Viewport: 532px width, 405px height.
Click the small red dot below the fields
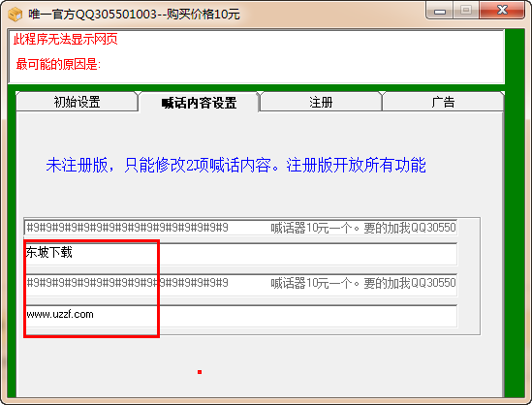pyautogui.click(x=200, y=372)
